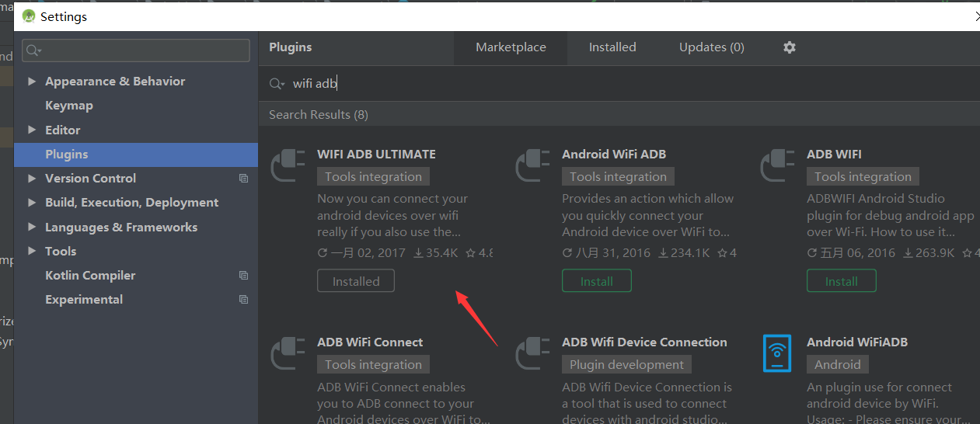This screenshot has width=980, height=424.
Task: Install the ADB WIFI plugin
Action: pos(842,281)
